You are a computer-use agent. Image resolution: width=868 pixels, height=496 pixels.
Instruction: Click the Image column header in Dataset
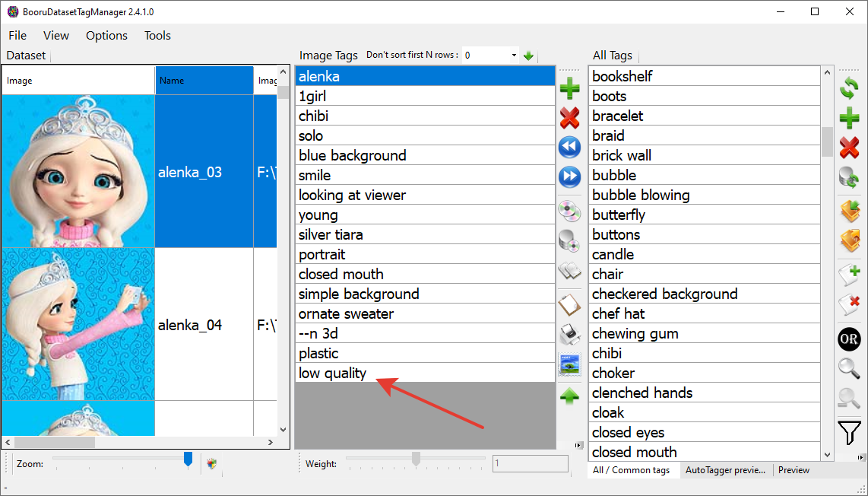click(78, 81)
